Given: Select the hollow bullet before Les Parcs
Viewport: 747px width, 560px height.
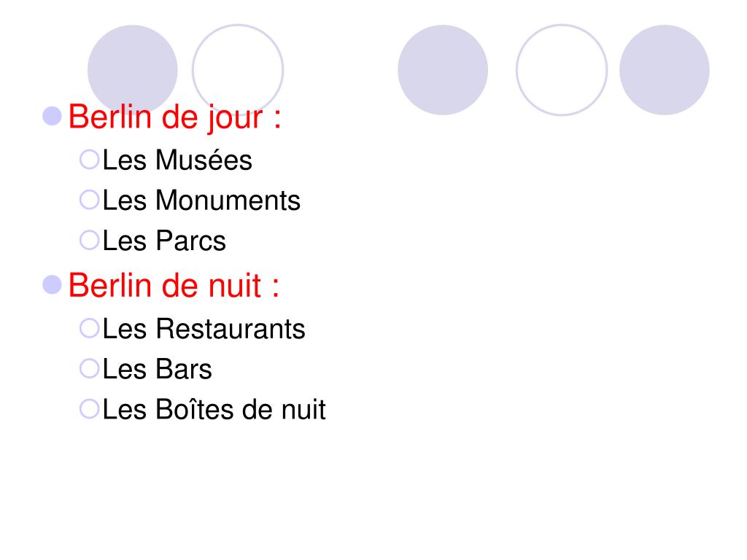Looking at the screenshot, I should 89,240.
